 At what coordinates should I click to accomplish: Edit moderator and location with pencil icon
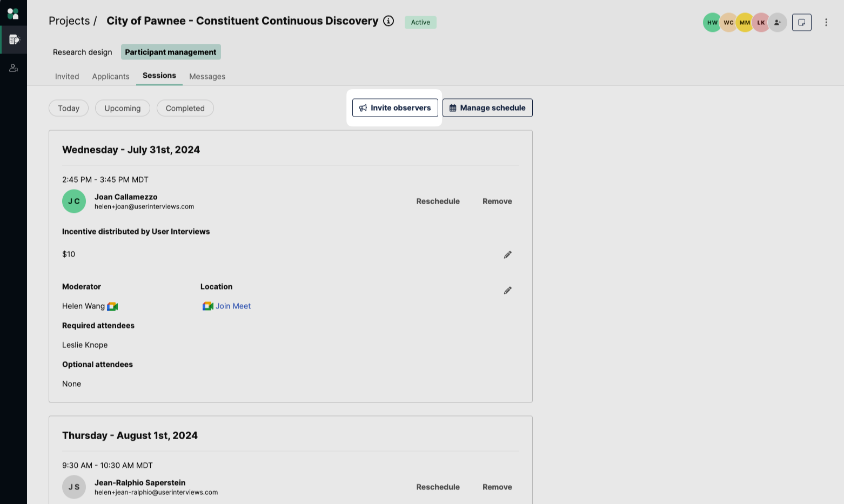508,291
